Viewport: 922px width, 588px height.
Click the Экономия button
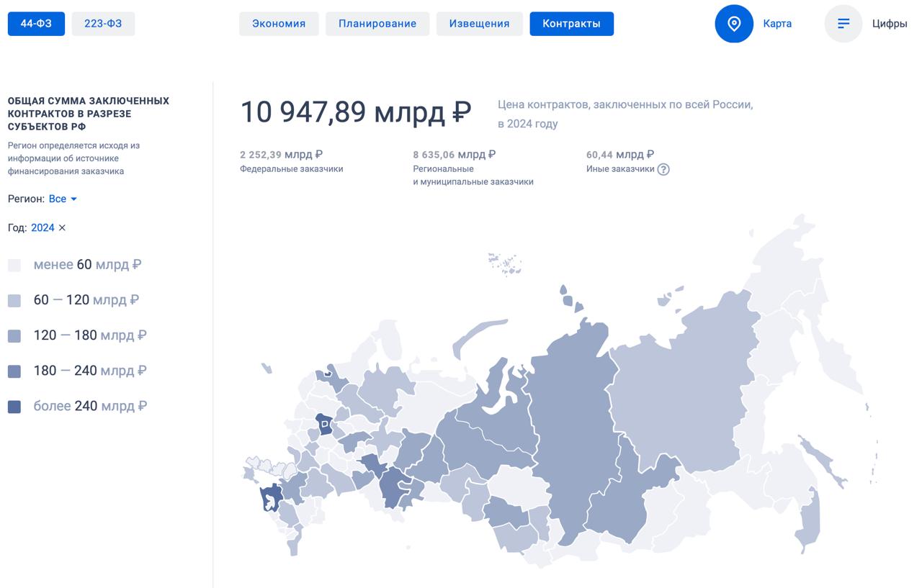(x=279, y=23)
